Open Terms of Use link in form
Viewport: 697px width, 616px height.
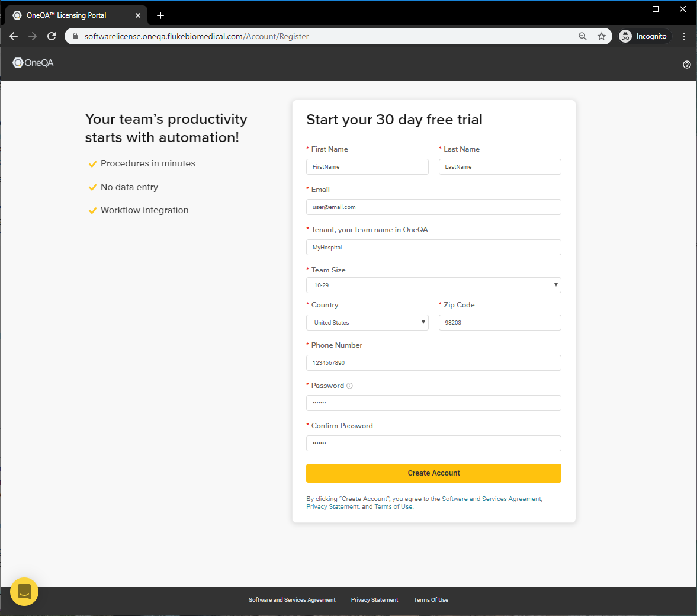(x=393, y=506)
